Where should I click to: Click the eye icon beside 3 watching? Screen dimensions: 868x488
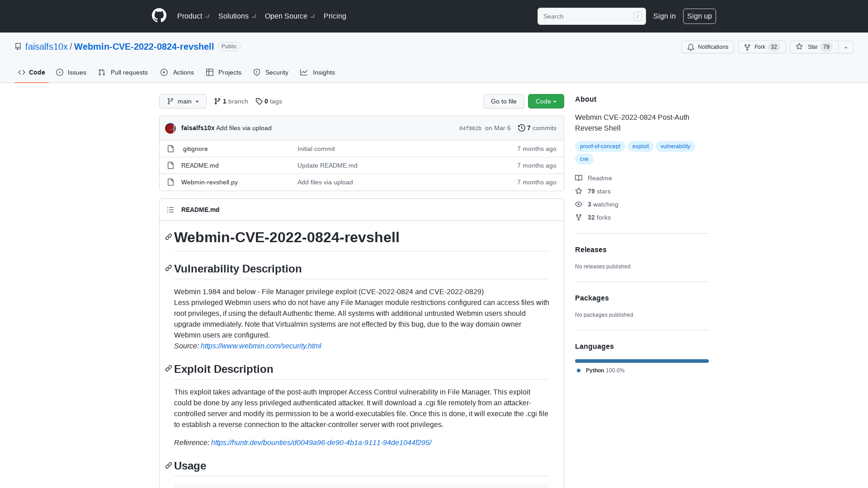point(579,204)
